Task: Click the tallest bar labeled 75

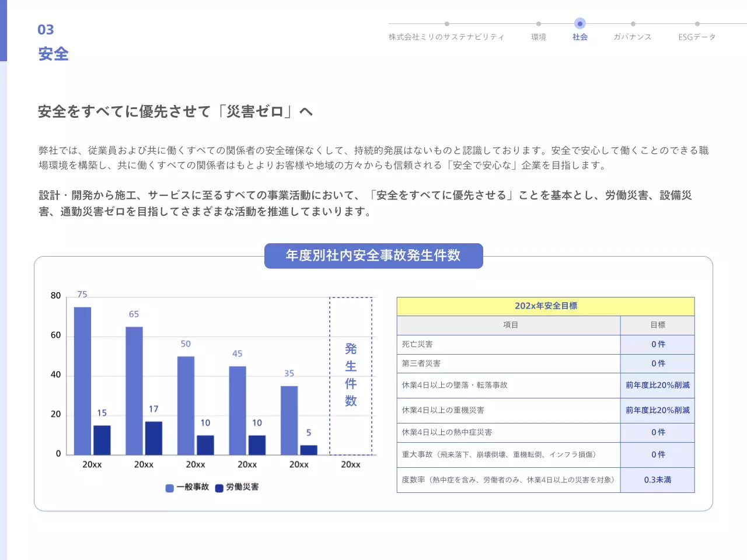Action: click(x=82, y=380)
